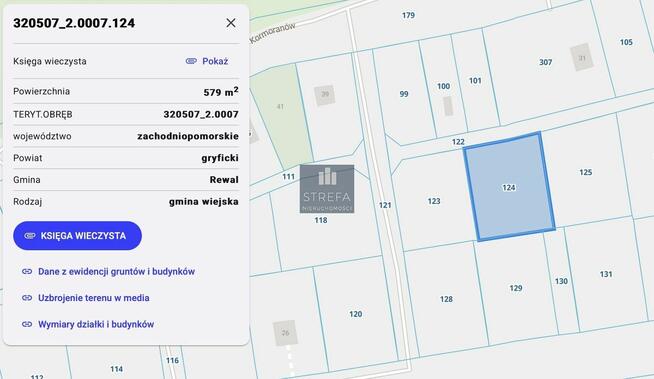This screenshot has width=654, height=379.
Task: Select parcel 99 on the map
Action: point(404,94)
